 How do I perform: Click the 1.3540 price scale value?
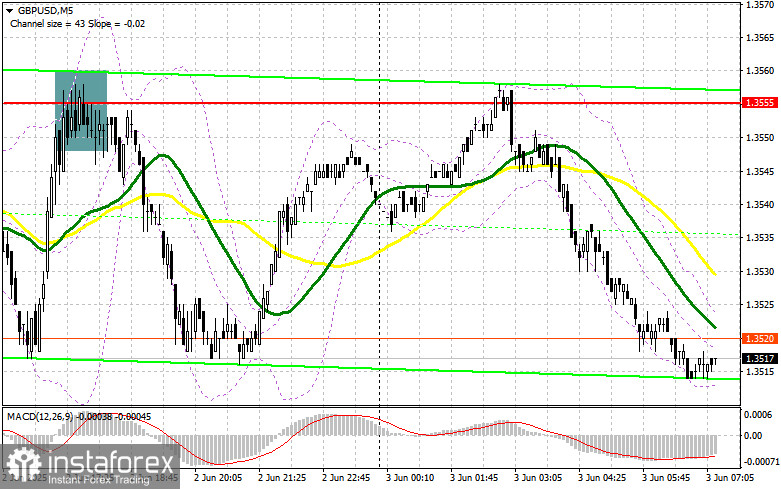[x=760, y=204]
